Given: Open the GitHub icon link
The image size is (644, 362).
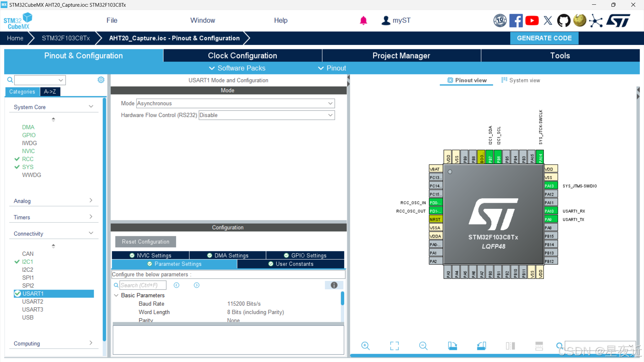Looking at the screenshot, I should click(x=563, y=20).
